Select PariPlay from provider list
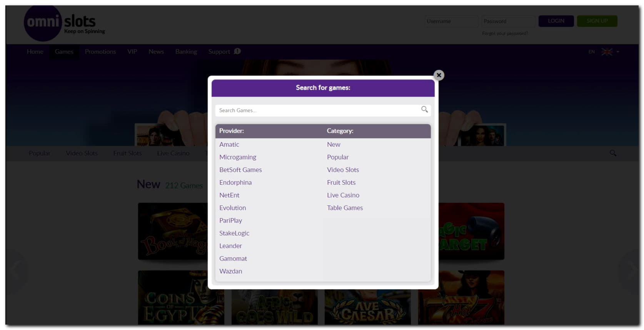The height and width of the screenshot is (330, 644). [x=230, y=221]
